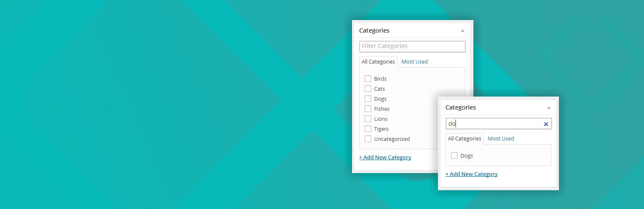Check the Dogs box in the filtered results
Viewport: 644px width, 209px height.
pyautogui.click(x=454, y=155)
